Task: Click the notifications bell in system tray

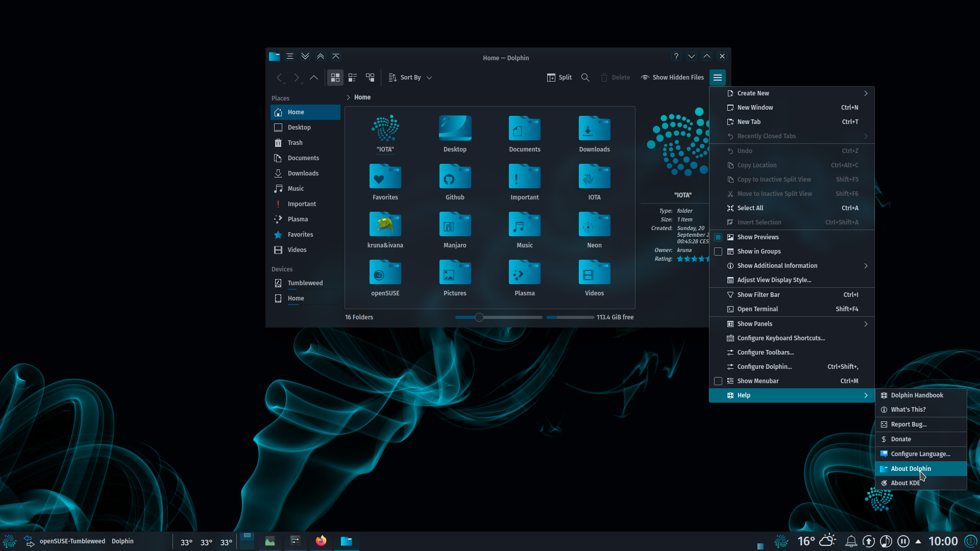Action: coord(851,541)
